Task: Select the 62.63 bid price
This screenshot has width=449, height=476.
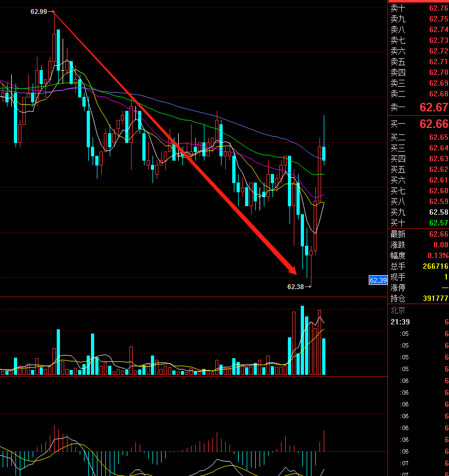Action: tap(439, 158)
